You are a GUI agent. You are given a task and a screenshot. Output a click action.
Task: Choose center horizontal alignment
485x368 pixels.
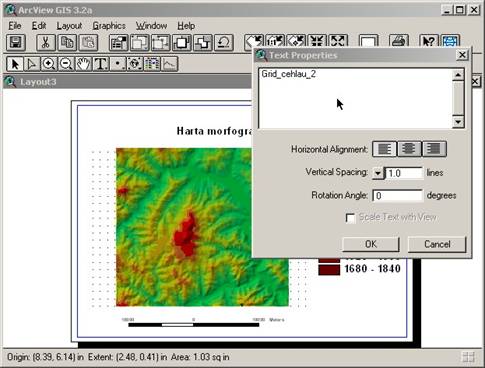[x=409, y=149]
